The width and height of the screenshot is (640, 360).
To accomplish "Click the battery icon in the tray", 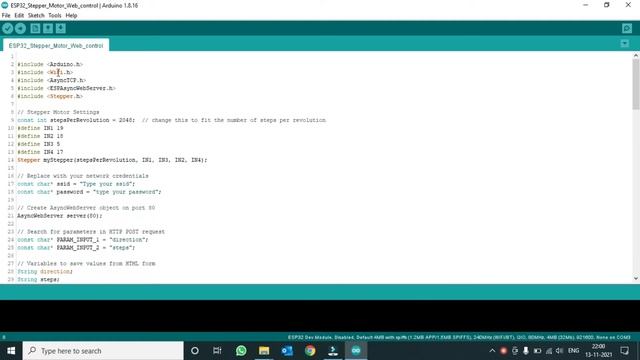I will click(x=537, y=351).
